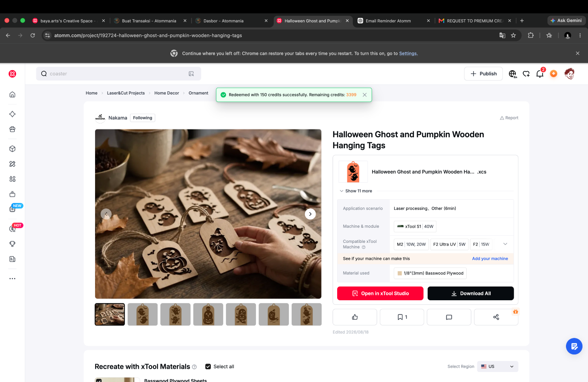Click the Publish button
This screenshot has width=588, height=382.
(x=483, y=73)
